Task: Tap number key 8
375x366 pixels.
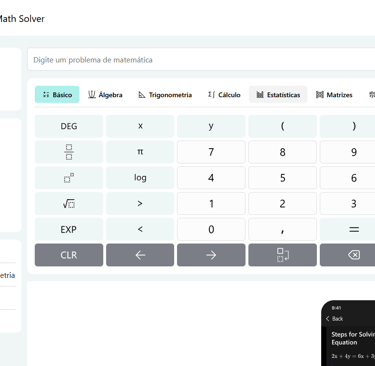Action: coord(282,152)
